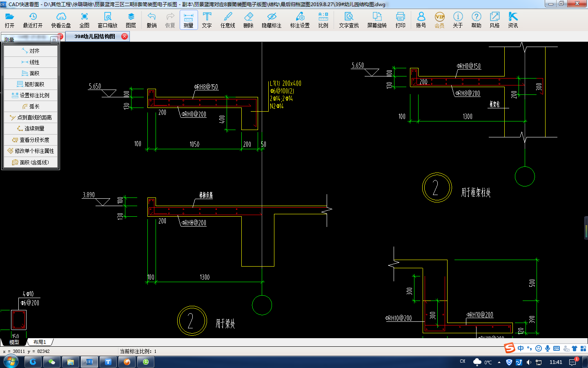Open the 关于 about icon
Image resolution: width=588 pixels, height=368 pixels.
458,20
